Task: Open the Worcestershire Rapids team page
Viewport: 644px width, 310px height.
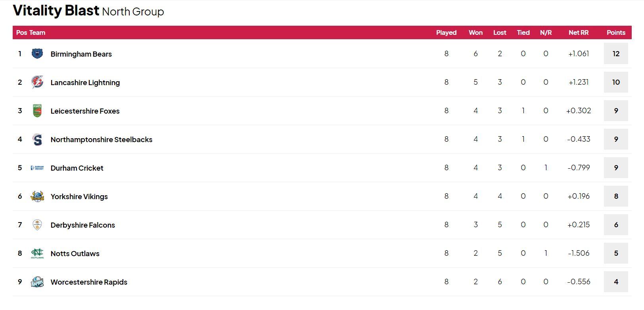Action: click(x=88, y=282)
